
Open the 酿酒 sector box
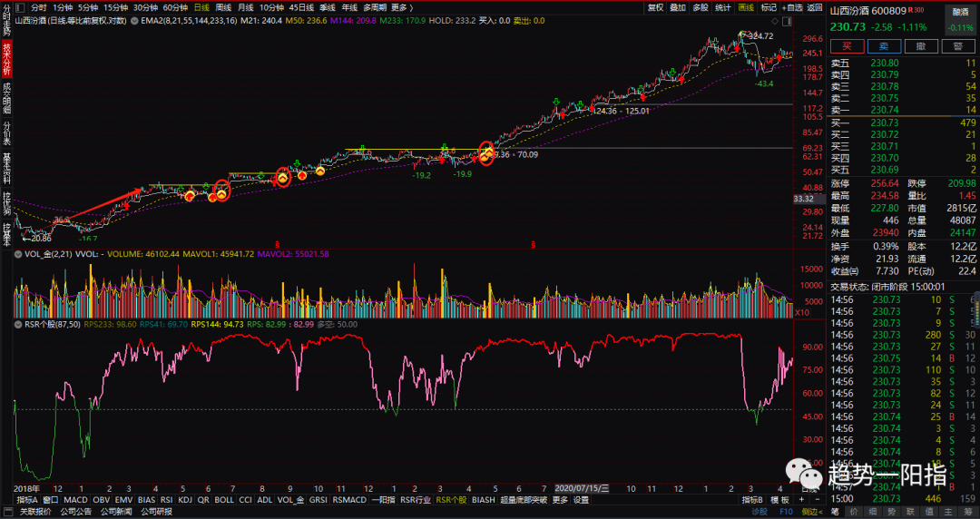point(961,19)
